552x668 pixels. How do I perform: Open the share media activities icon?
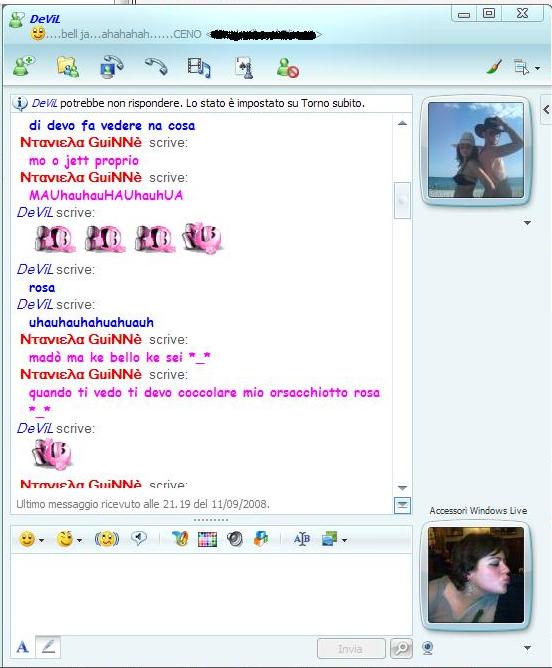199,68
